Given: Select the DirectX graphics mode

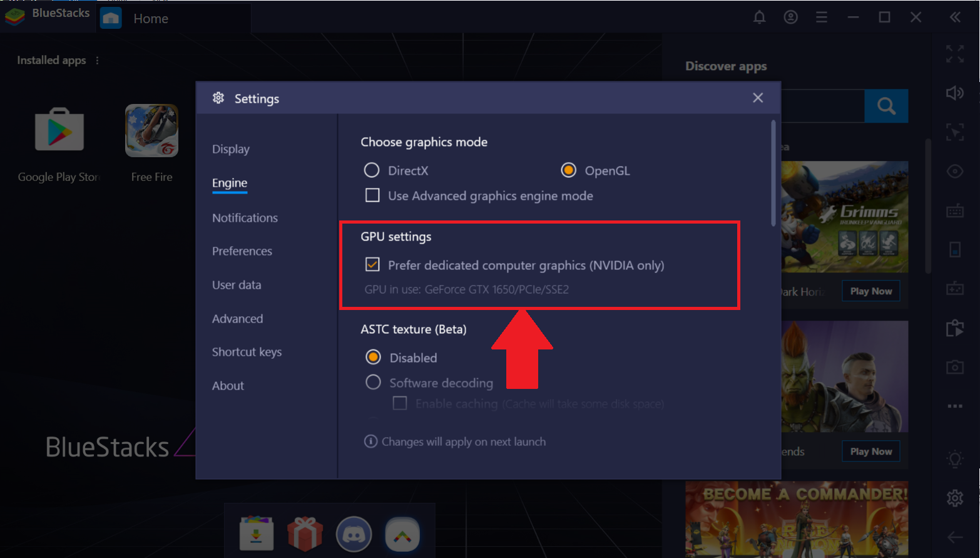Looking at the screenshot, I should point(372,170).
